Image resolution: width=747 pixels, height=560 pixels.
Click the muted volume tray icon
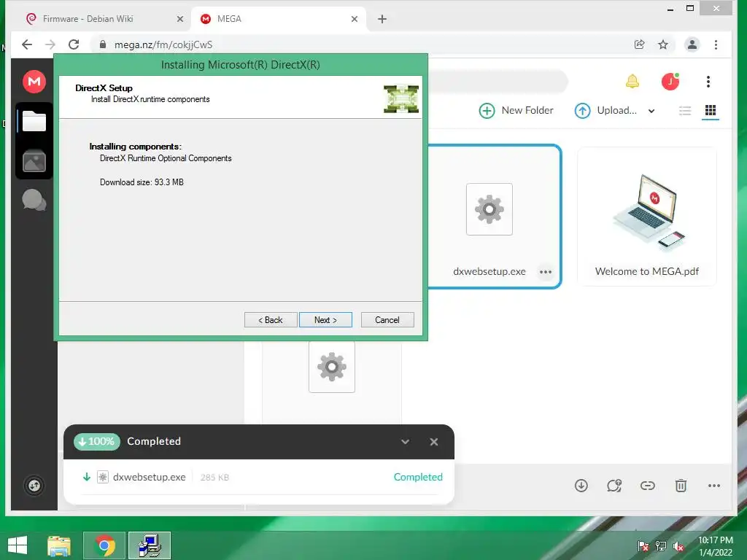pyautogui.click(x=678, y=546)
